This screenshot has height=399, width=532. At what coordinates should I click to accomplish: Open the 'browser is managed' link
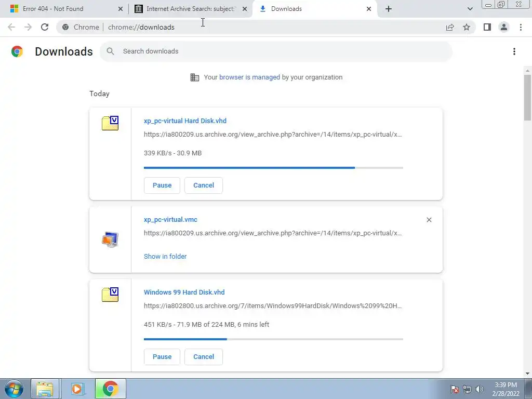[x=250, y=77]
